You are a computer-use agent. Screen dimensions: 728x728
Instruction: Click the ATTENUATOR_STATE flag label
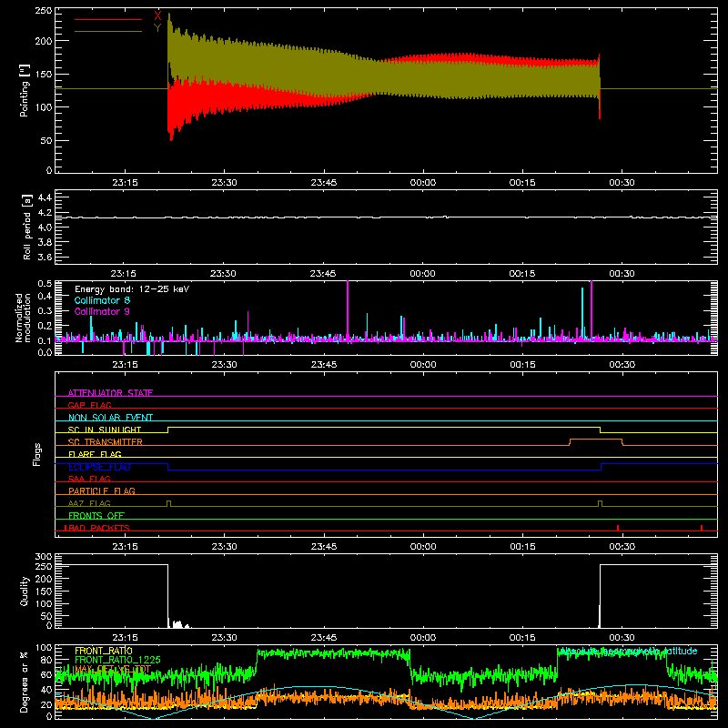pyautogui.click(x=110, y=393)
